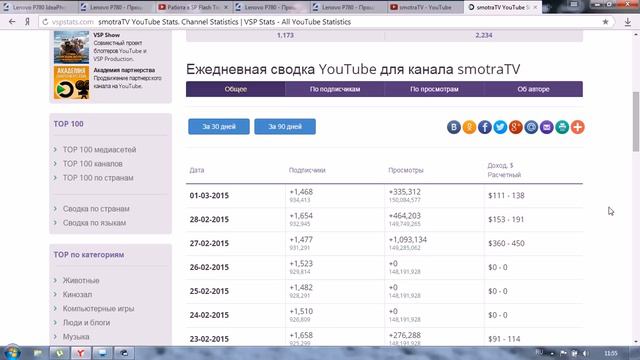The image size is (640, 360).
Task: Open Сводка по языкам link
Action: pos(94,223)
